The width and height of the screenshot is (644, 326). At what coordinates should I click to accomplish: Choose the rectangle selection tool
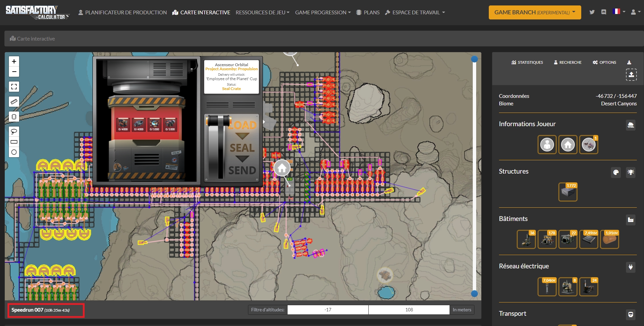[x=14, y=142]
